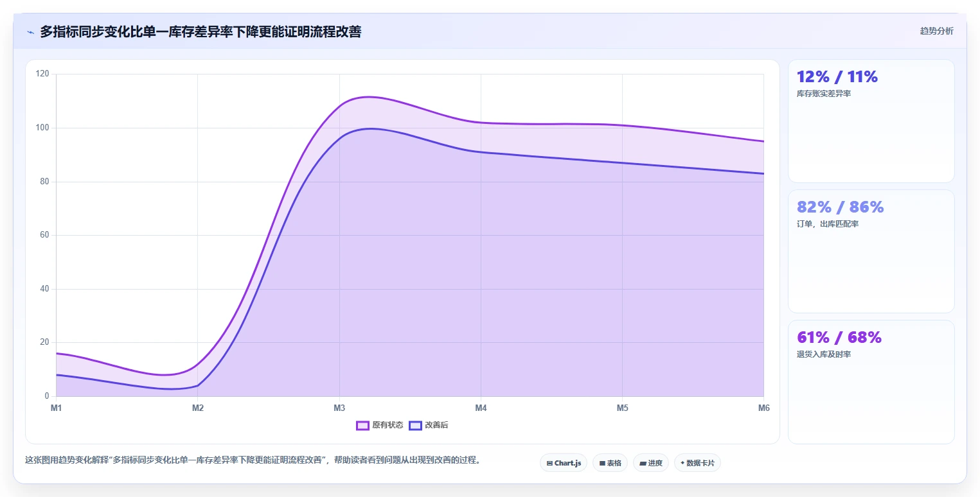Click the star icon in 数据卡片 tag
This screenshot has height=497, width=980.
point(682,463)
